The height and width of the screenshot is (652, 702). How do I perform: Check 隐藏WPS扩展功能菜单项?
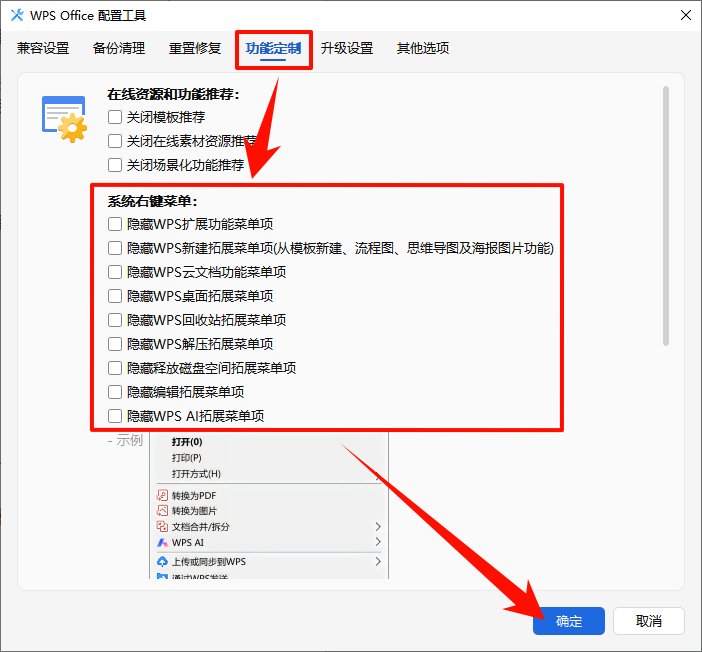(115, 224)
